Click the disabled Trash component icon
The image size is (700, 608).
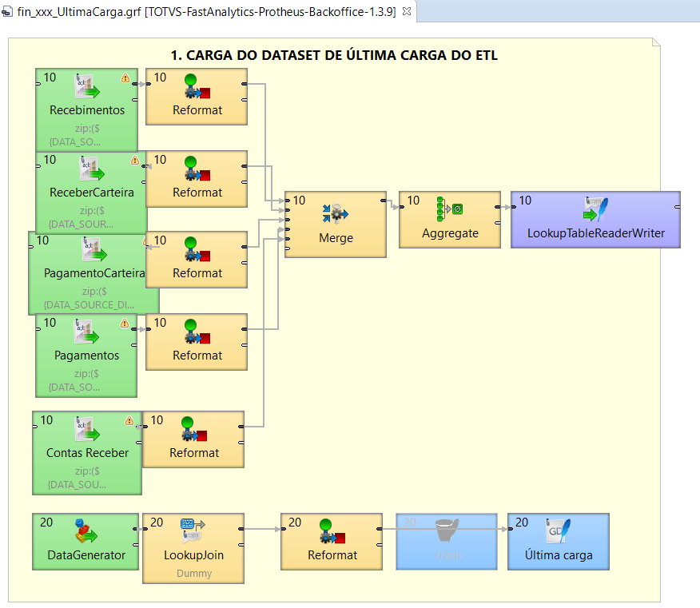(447, 531)
